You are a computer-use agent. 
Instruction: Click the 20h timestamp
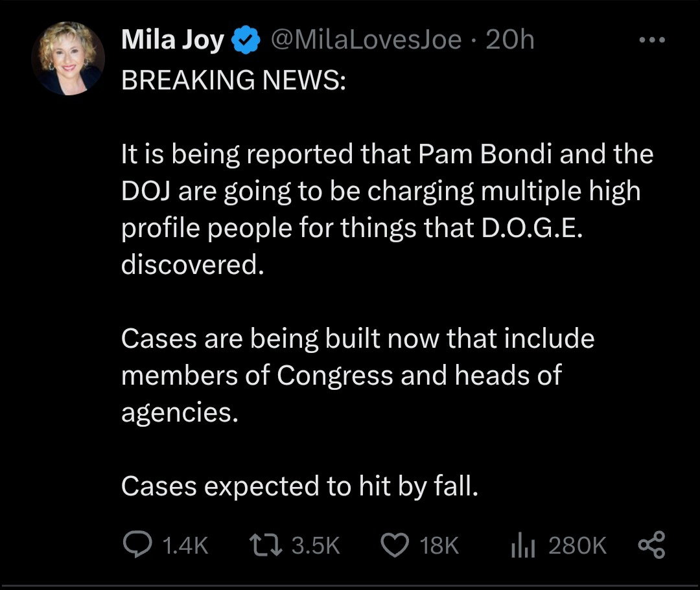point(509,41)
